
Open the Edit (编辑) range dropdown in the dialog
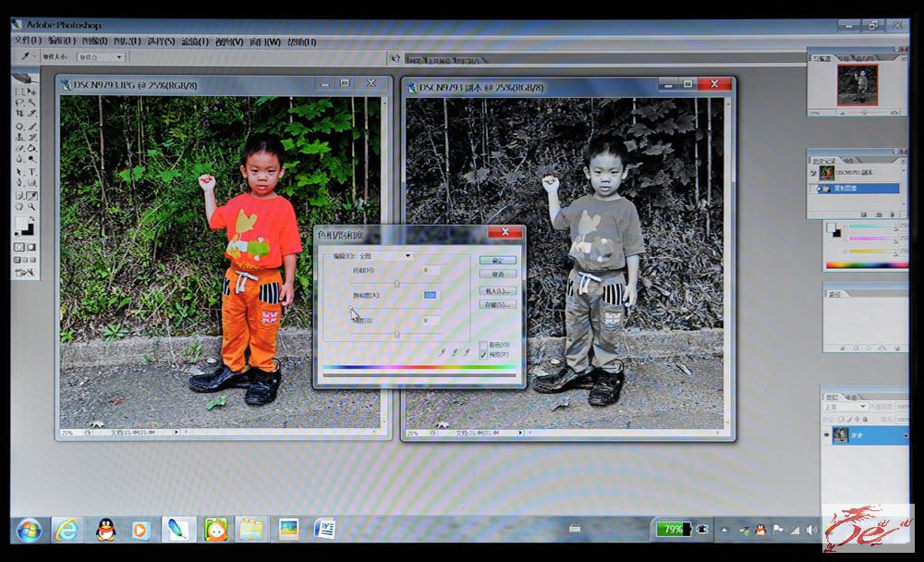tap(384, 256)
